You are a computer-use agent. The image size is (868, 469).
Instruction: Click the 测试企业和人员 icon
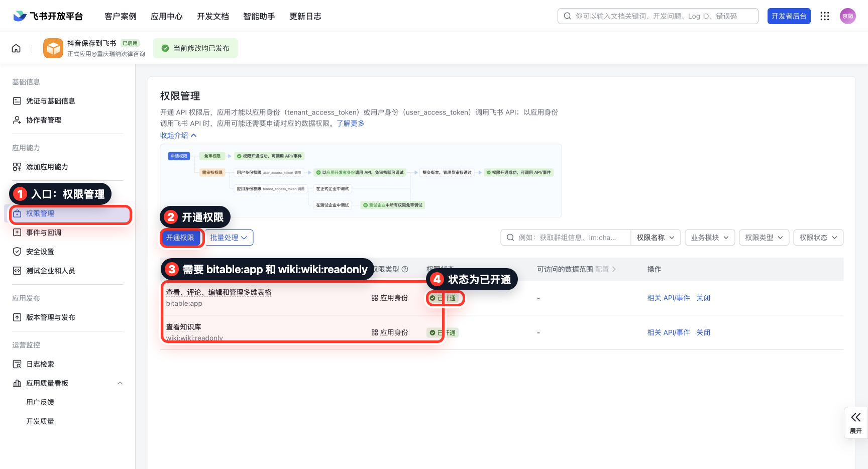[x=17, y=271]
